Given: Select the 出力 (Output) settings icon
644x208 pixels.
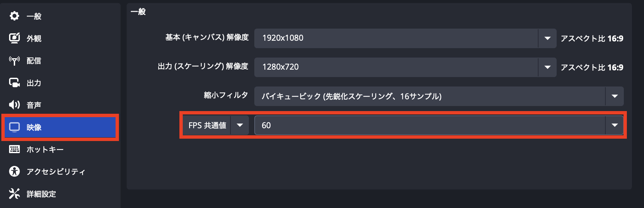Looking at the screenshot, I should click(14, 83).
